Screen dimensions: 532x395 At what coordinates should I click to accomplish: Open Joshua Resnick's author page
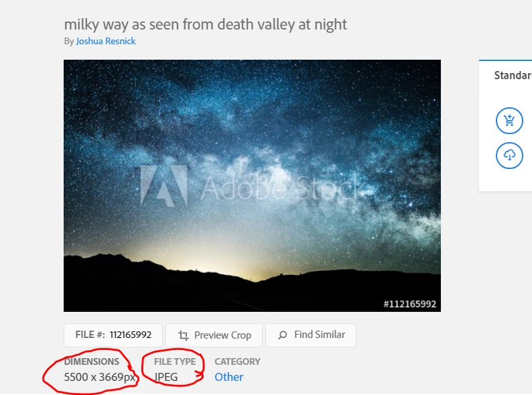(x=106, y=41)
